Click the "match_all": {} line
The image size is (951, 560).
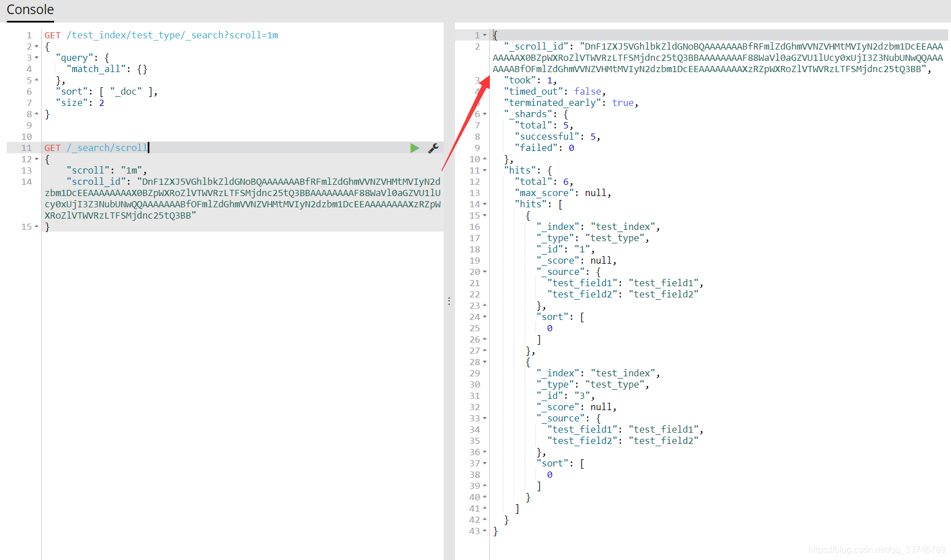[x=107, y=69]
